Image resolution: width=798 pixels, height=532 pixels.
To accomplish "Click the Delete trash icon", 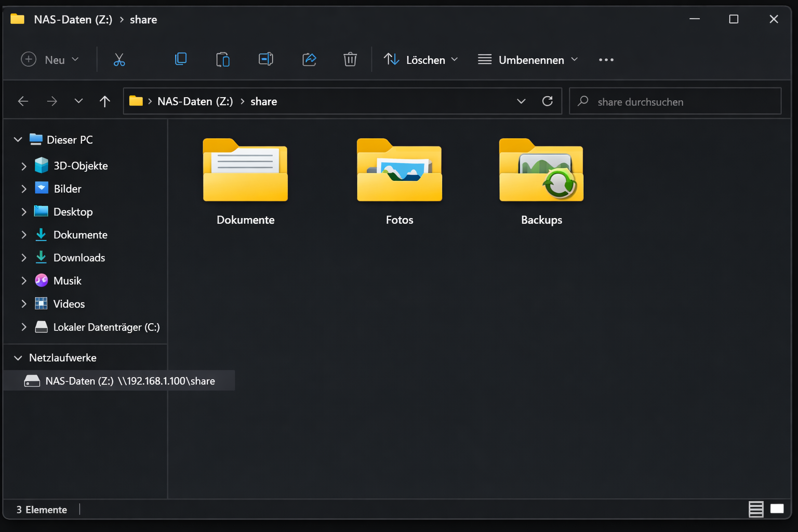I will tap(350, 59).
